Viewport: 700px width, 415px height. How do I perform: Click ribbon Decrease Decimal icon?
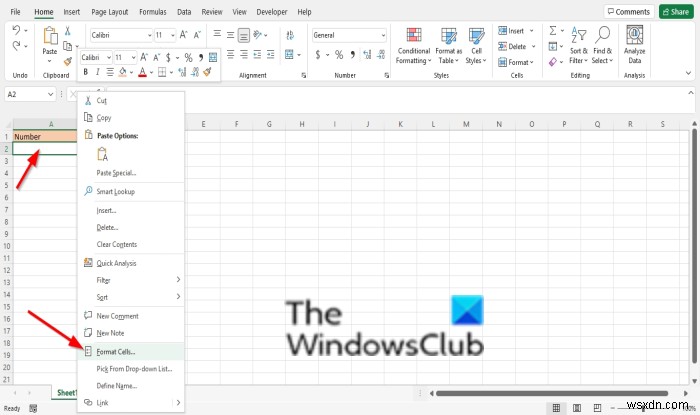coord(381,54)
